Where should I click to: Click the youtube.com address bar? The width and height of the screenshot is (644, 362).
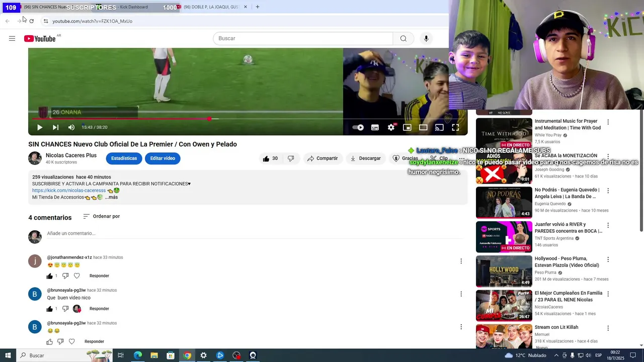pos(242,21)
